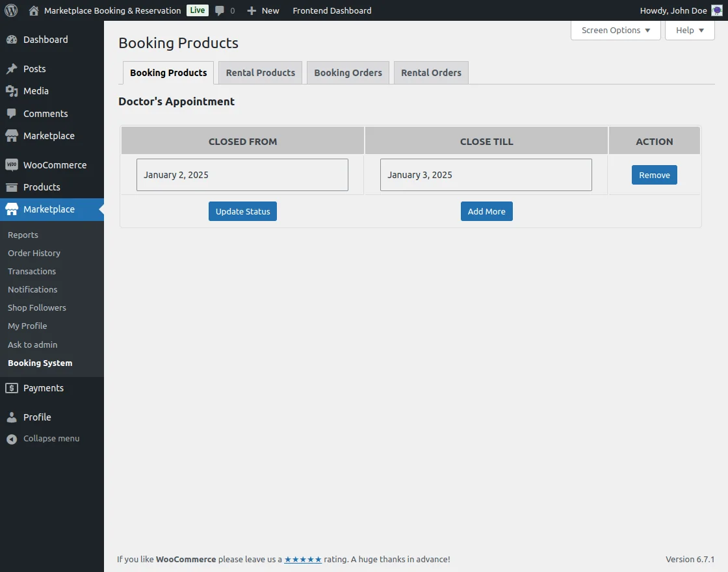Click the Live status badge
Image resolution: width=728 pixels, height=572 pixels.
pyautogui.click(x=198, y=10)
